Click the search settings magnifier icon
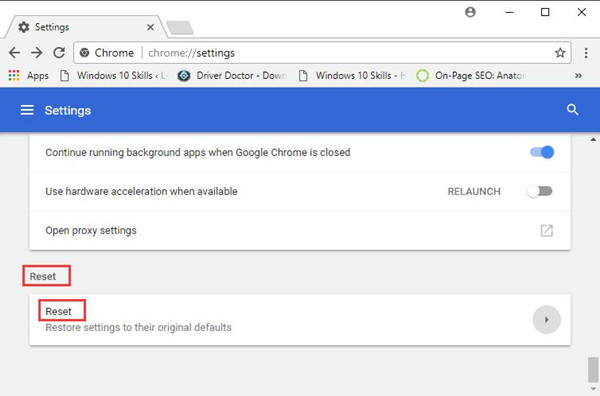The width and height of the screenshot is (600, 396). [x=572, y=110]
